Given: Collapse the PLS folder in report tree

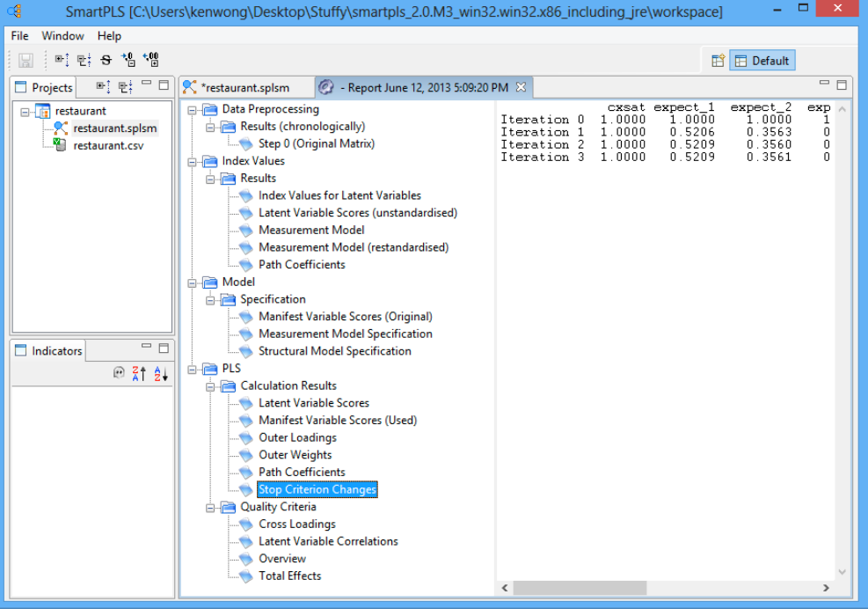Looking at the screenshot, I should click(x=193, y=369).
